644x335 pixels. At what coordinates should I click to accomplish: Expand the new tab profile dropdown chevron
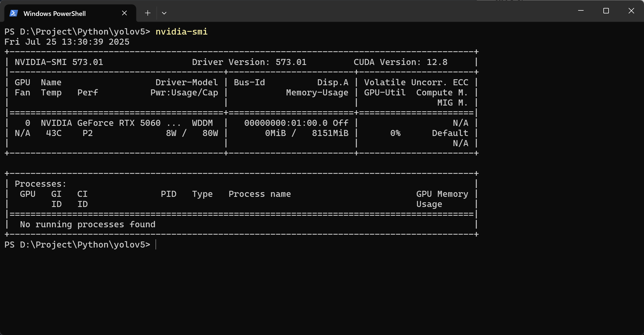tap(164, 13)
